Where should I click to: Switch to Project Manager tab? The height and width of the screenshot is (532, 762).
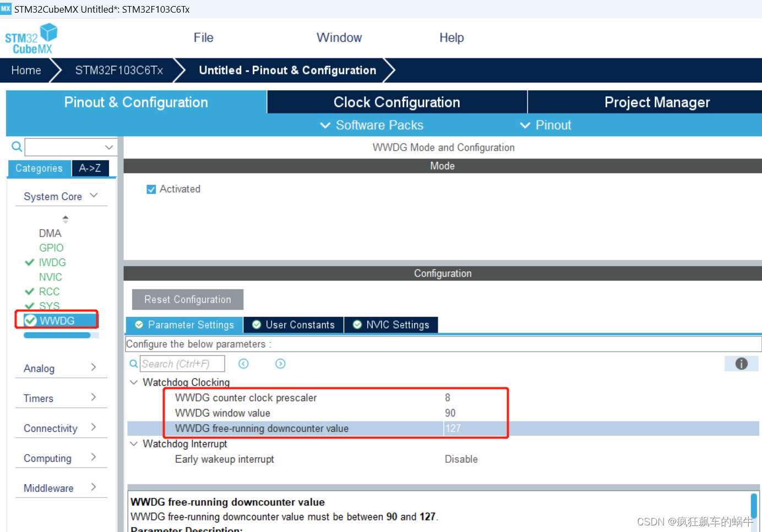[645, 102]
